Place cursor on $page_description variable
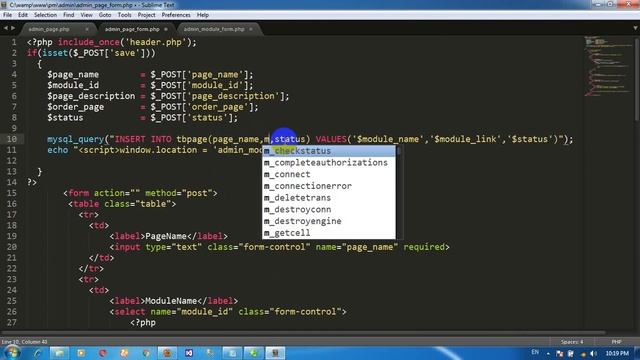The image size is (640, 360). coord(91,96)
